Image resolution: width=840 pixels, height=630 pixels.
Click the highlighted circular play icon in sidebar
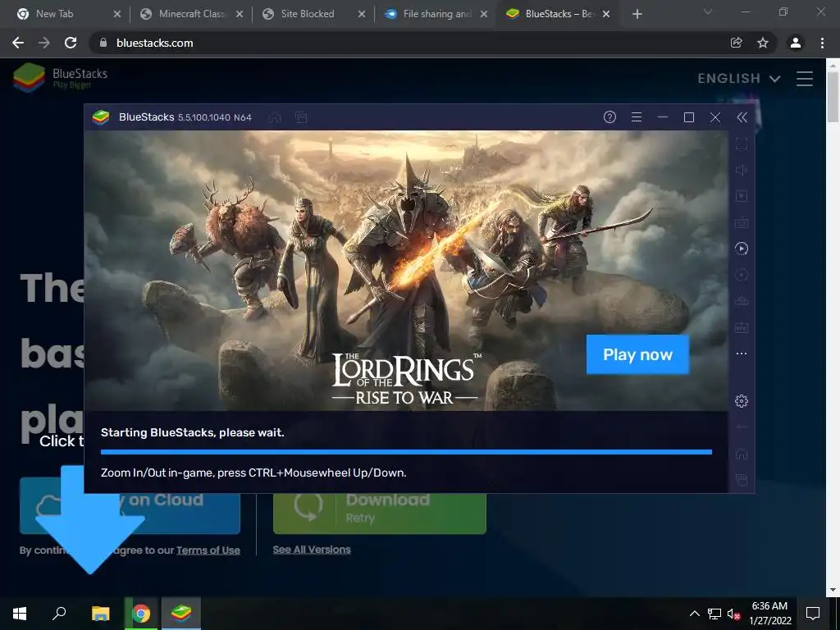[x=742, y=249]
